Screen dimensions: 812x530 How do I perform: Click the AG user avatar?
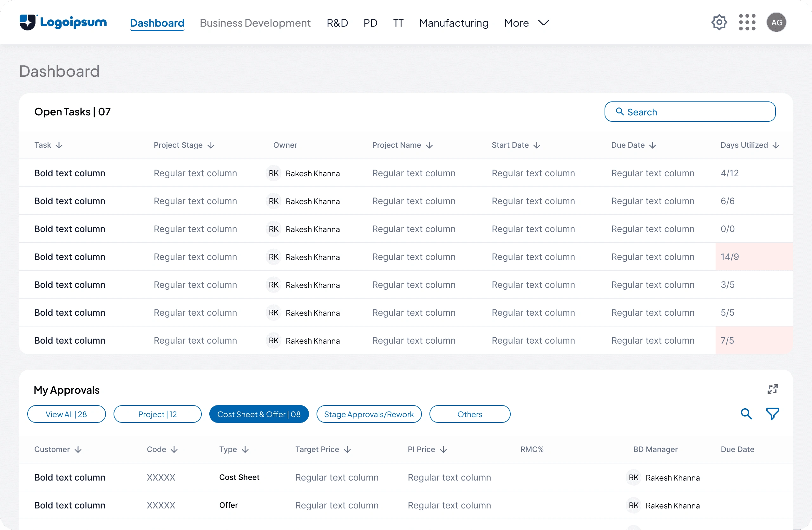pyautogui.click(x=776, y=23)
